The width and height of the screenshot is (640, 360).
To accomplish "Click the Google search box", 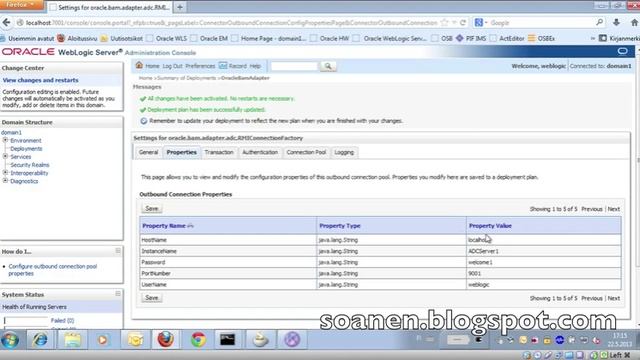I will pyautogui.click(x=542, y=23).
